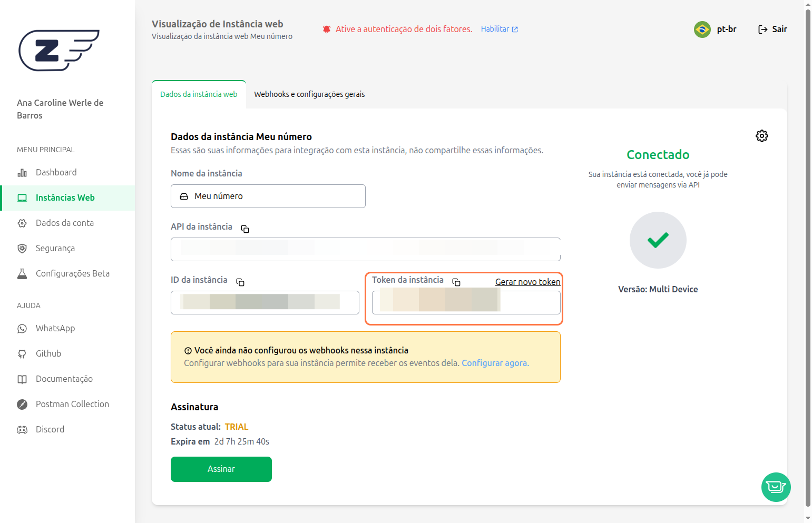Copy the API da instância value

pyautogui.click(x=245, y=229)
